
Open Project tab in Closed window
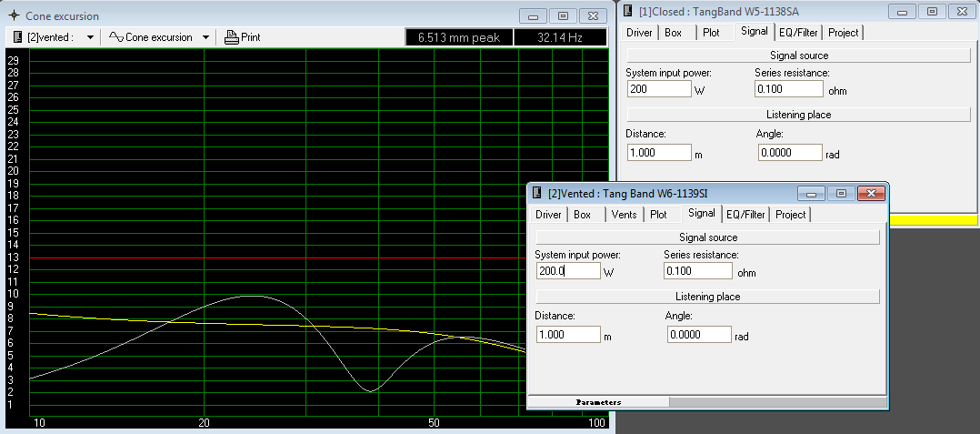843,33
